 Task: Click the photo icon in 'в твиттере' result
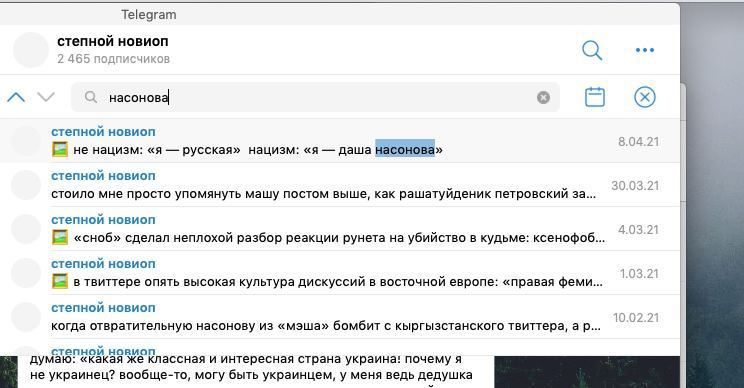(x=60, y=281)
